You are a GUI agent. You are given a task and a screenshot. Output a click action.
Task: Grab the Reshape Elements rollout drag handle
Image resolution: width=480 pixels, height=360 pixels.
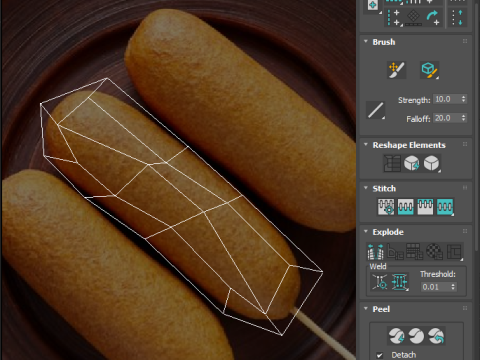465,144
